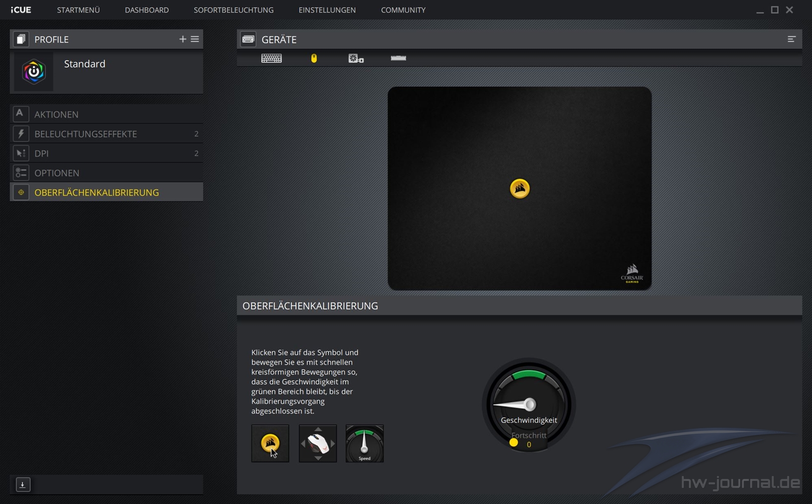Open the profile list hamburger menu
812x504 pixels.
pos(195,39)
